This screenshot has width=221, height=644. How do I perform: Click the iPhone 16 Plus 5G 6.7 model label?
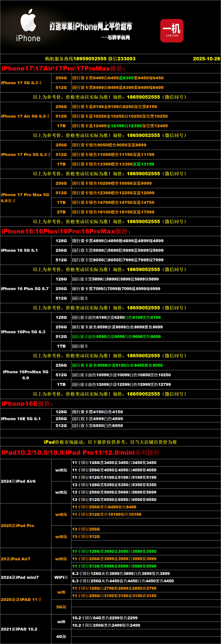[25, 289]
